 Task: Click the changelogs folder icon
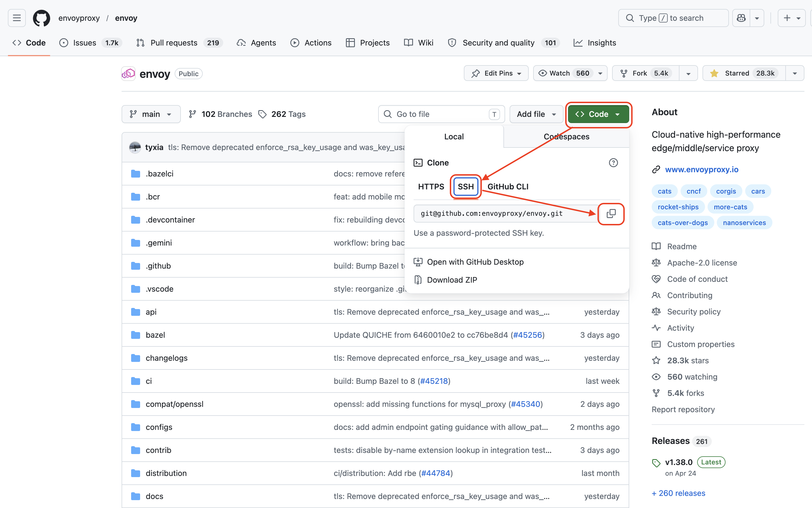tap(136, 358)
